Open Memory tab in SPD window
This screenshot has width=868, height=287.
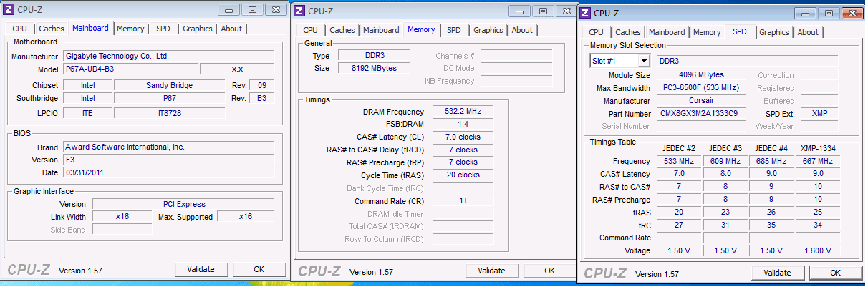coord(707,32)
